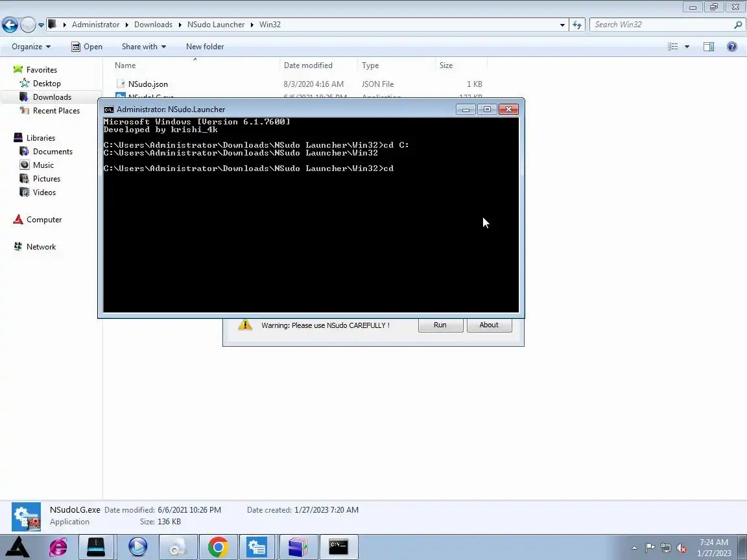Viewport: 747px width, 560px height.
Task: Minimize the NSudo.Launcher console window
Action: pyautogui.click(x=466, y=110)
